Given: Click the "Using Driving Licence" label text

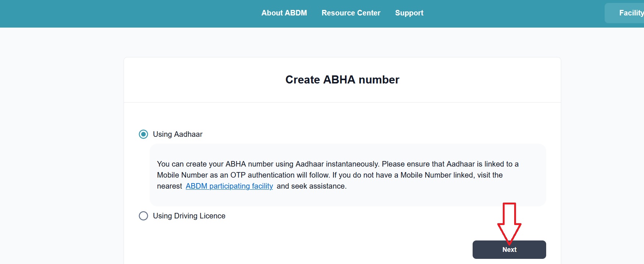Looking at the screenshot, I should point(189,216).
